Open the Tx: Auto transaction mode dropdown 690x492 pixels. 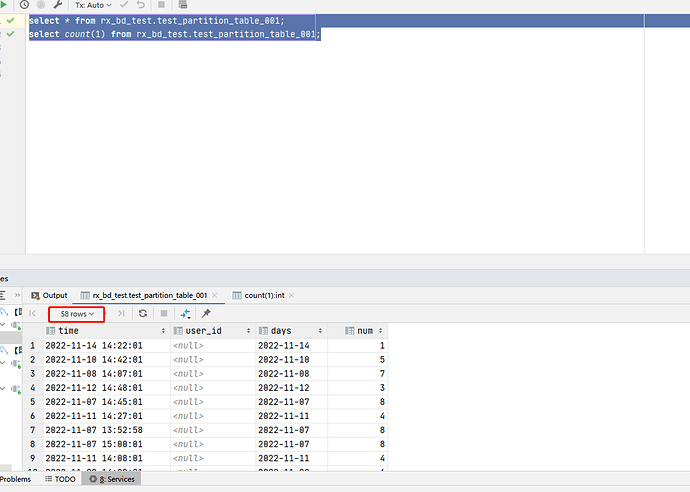(93, 5)
